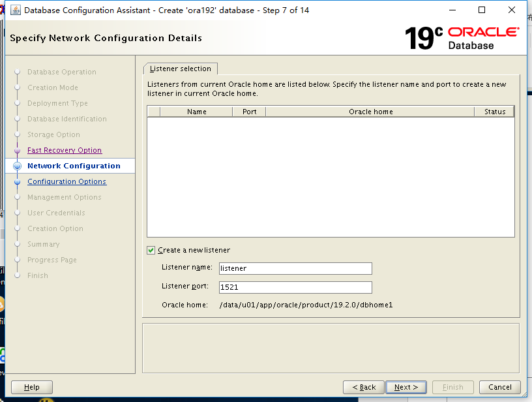Jump to the Configuration Options step
The image size is (532, 402).
(x=66, y=181)
